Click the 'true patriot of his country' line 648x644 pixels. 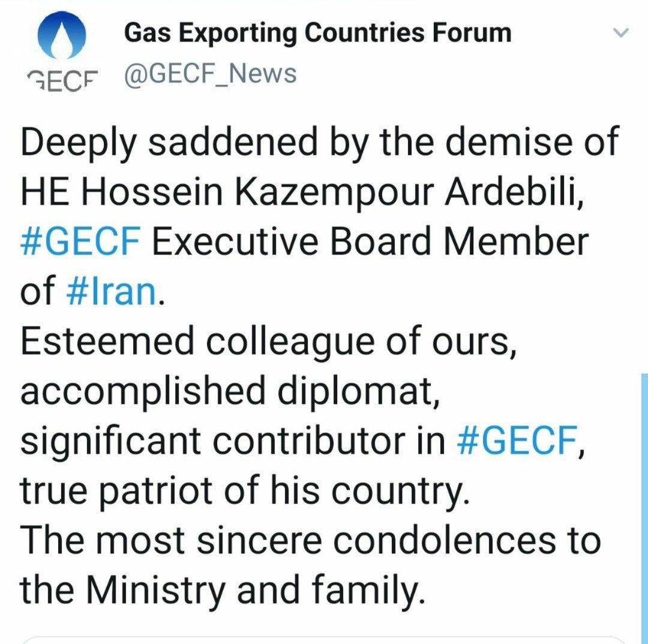tap(243, 490)
